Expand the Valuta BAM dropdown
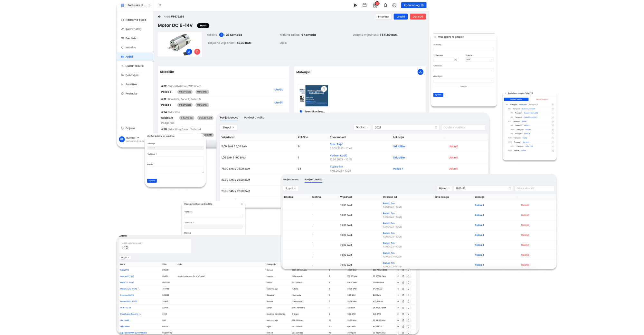This screenshot has height=335, width=644. pos(479,60)
